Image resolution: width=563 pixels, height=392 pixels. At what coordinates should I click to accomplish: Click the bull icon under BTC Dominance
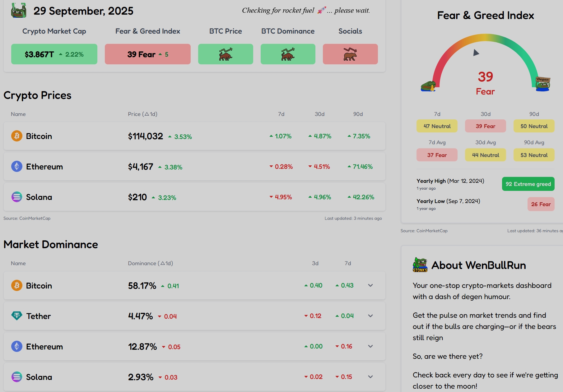pyautogui.click(x=288, y=54)
